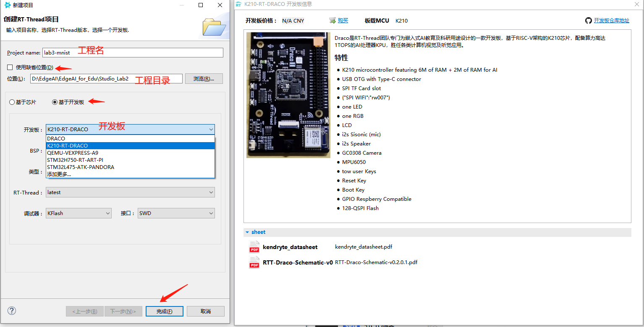
Task: Click the 浏览(R)... browse button
Action: [204, 79]
